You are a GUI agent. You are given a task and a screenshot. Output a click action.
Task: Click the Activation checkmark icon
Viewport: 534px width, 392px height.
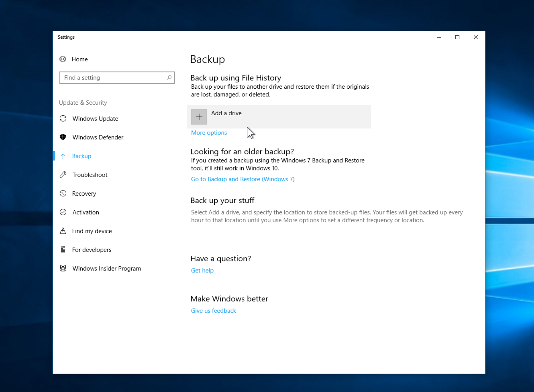[63, 212]
